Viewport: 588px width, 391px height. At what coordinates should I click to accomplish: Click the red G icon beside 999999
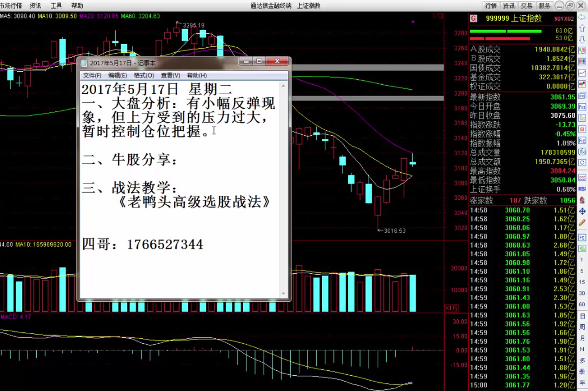474,18
